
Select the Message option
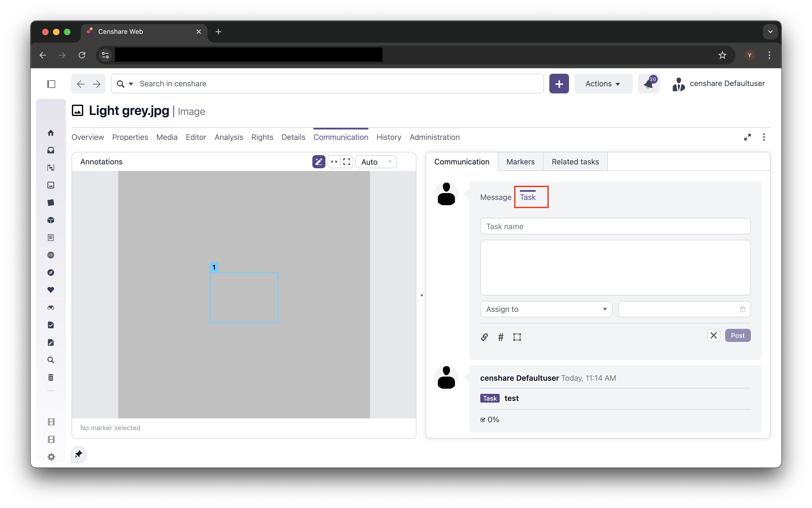495,197
